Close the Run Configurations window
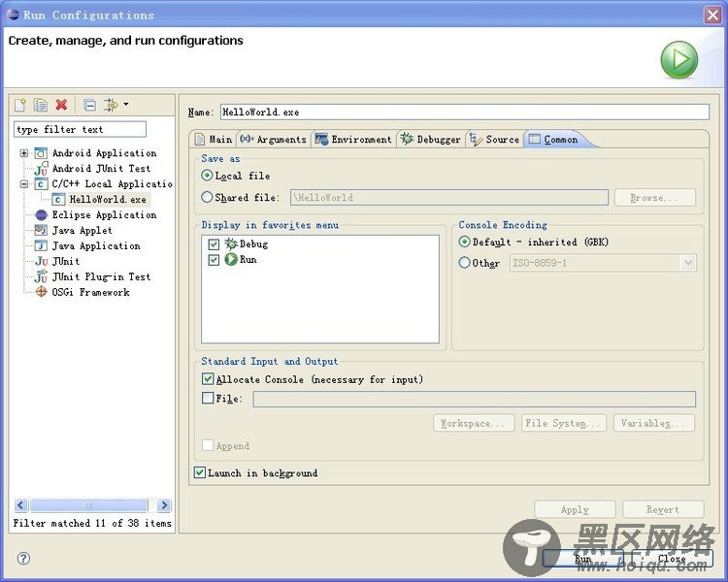 [712, 15]
